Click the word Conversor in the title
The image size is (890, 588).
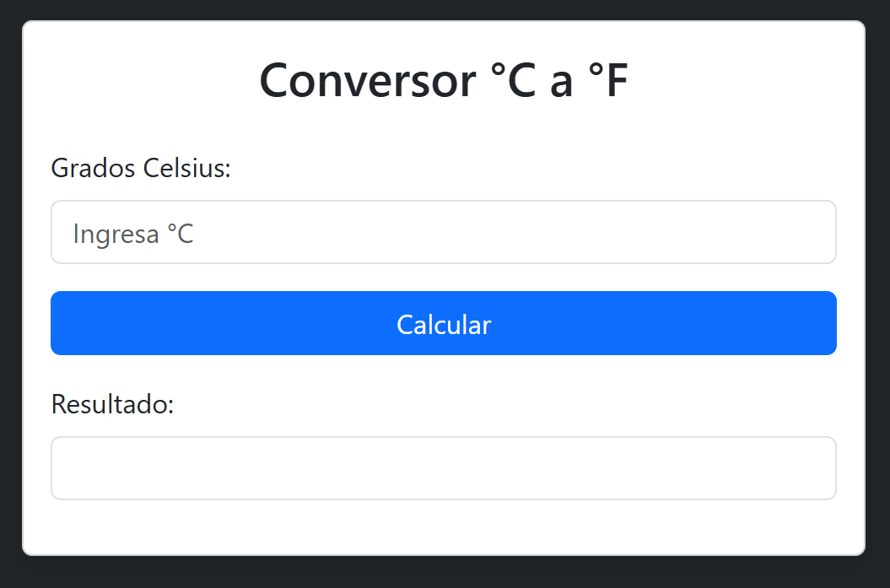tap(368, 81)
